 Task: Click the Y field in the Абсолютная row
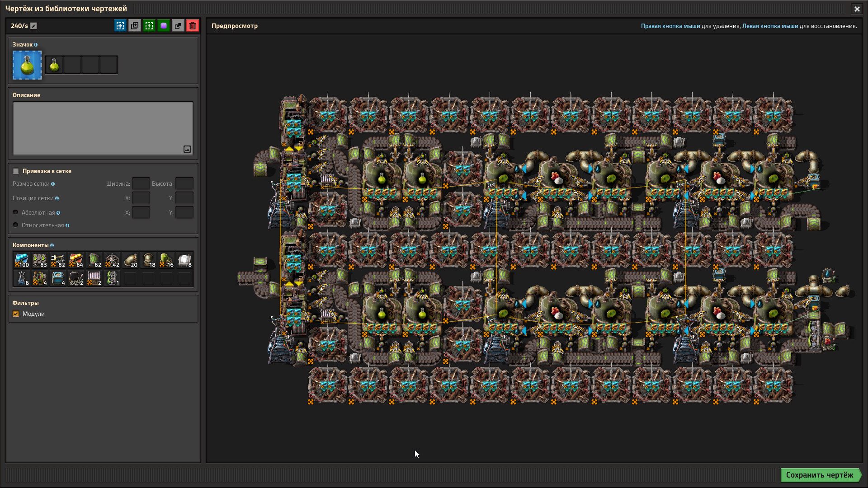[x=184, y=212]
